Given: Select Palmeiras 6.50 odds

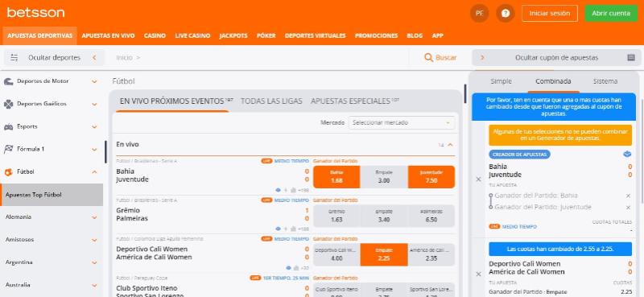Looking at the screenshot, I should (x=431, y=216).
